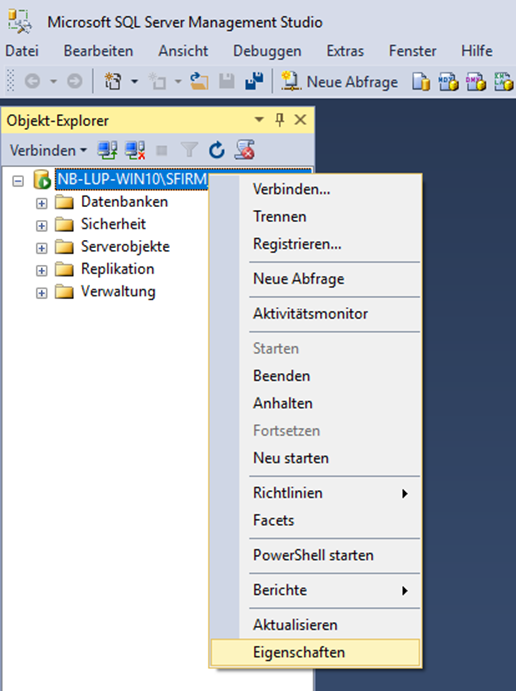The width and height of the screenshot is (516, 691).
Task: Open Objekt-Explorer window position dropdown arrow
Action: click(x=259, y=120)
